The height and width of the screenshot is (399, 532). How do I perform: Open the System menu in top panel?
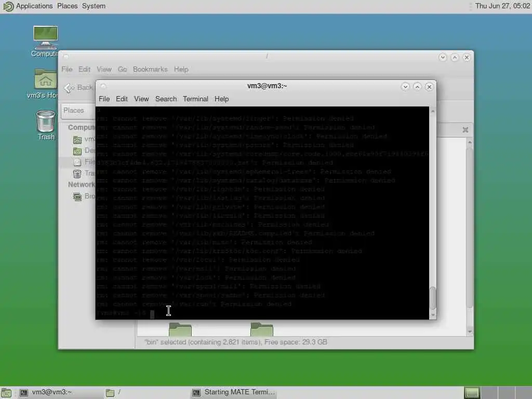(94, 6)
